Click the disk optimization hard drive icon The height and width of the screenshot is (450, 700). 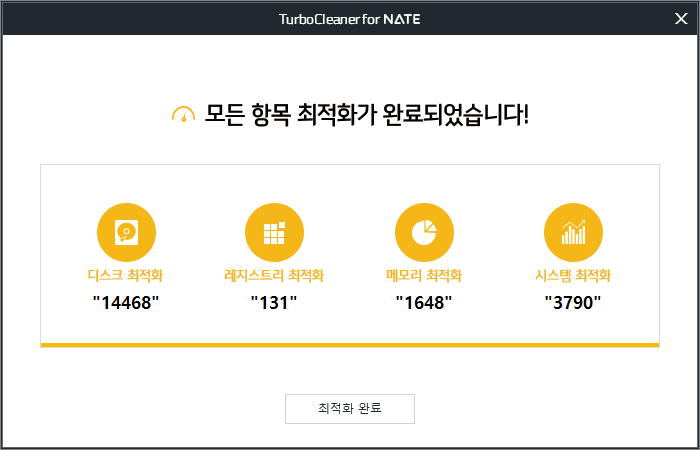coord(126,232)
